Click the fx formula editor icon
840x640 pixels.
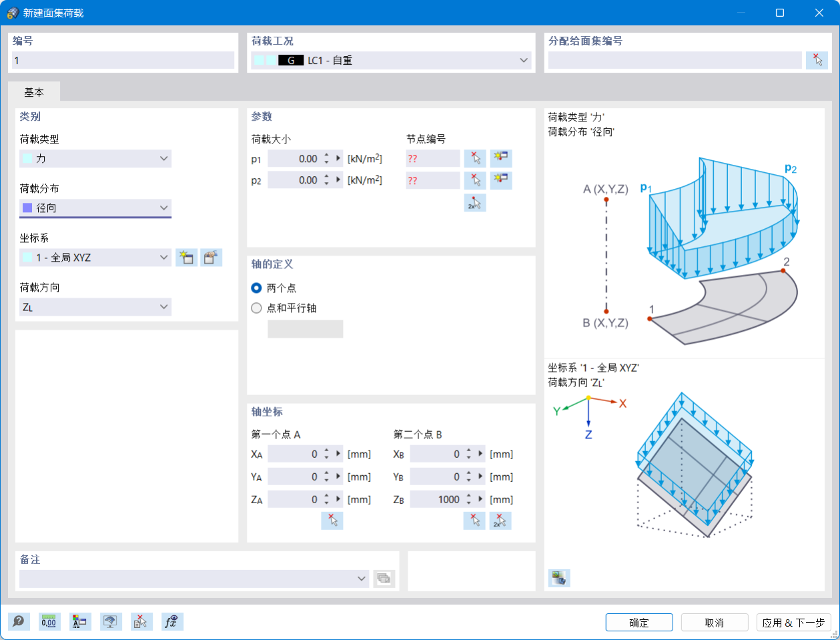[x=170, y=621]
